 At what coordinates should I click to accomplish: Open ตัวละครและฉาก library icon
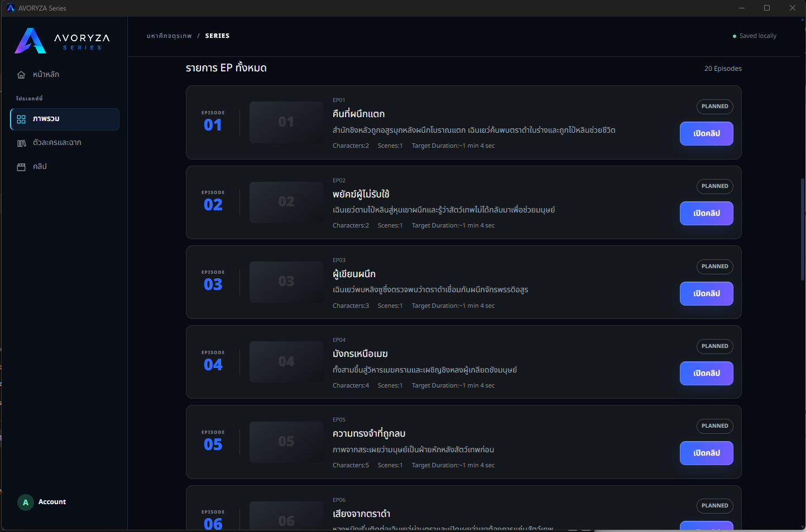(21, 143)
